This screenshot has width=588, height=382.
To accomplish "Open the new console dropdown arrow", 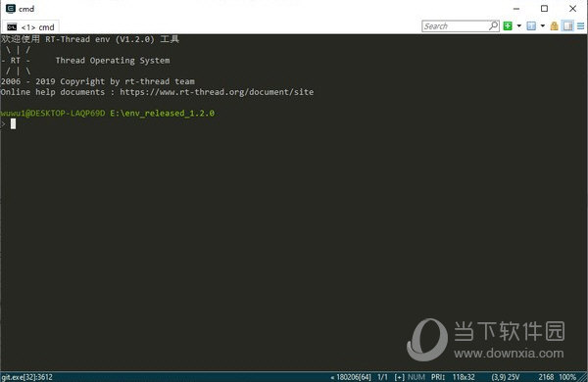I will (x=519, y=25).
